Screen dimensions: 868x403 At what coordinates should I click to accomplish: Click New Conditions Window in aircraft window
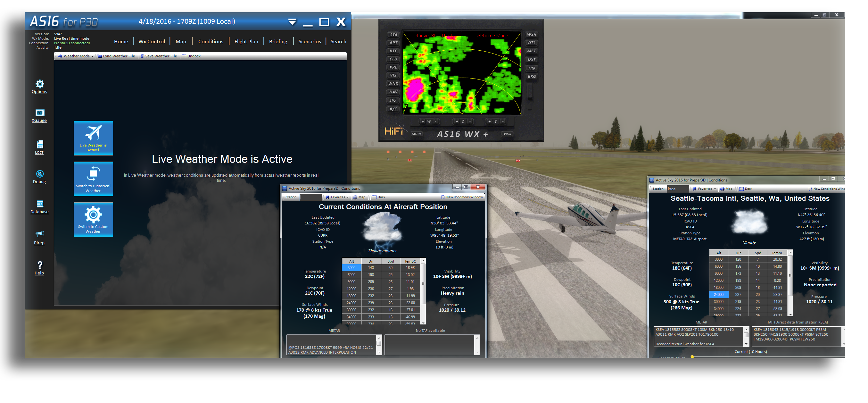tap(462, 197)
